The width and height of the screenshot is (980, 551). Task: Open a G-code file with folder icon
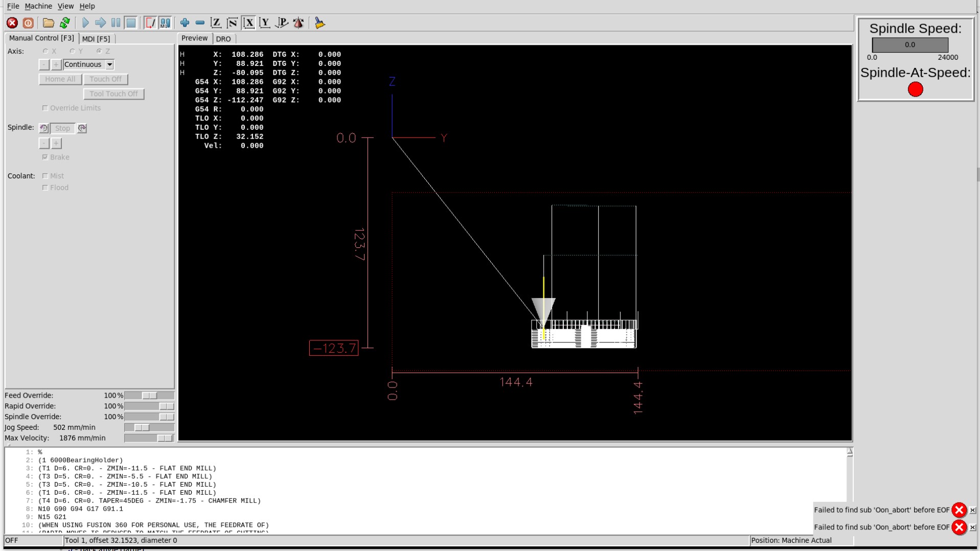(48, 23)
